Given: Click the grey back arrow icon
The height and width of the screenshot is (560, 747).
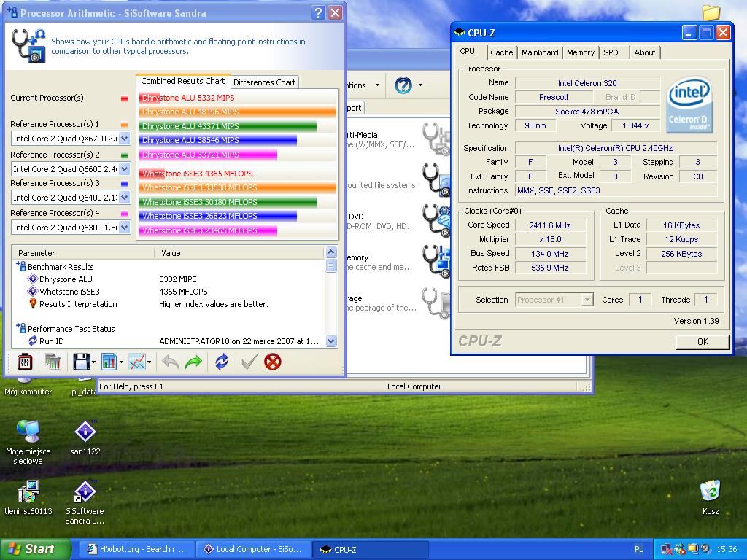Looking at the screenshot, I should pyautogui.click(x=170, y=362).
